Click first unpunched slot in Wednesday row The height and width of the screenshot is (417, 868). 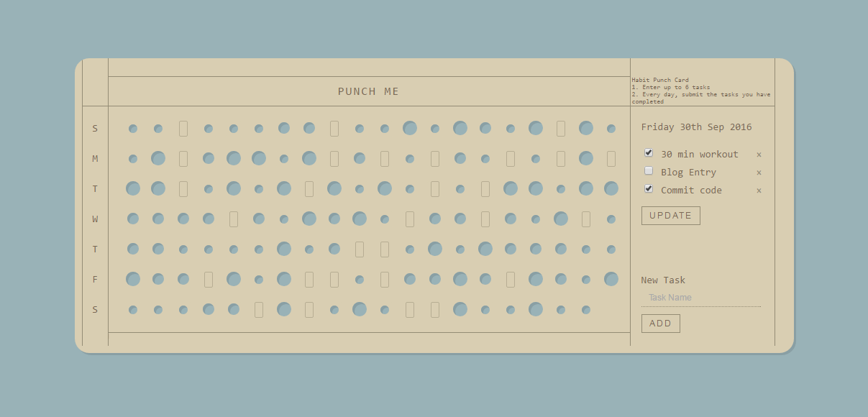(x=234, y=219)
